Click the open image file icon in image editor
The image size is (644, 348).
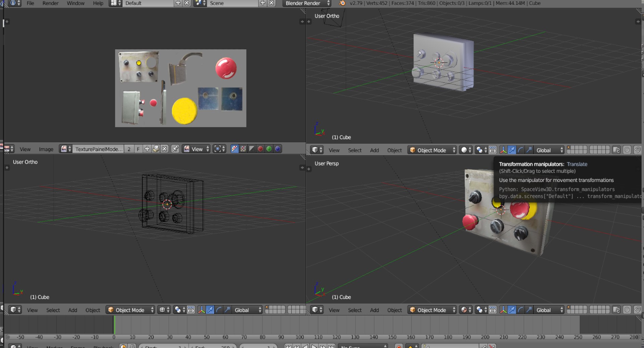(x=156, y=149)
